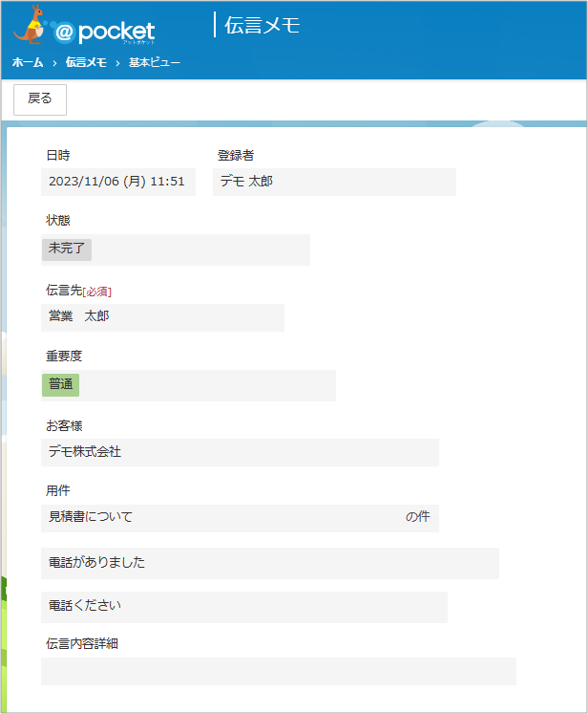Open the ホーム breadcrumb link
The height and width of the screenshot is (714, 588).
click(28, 62)
